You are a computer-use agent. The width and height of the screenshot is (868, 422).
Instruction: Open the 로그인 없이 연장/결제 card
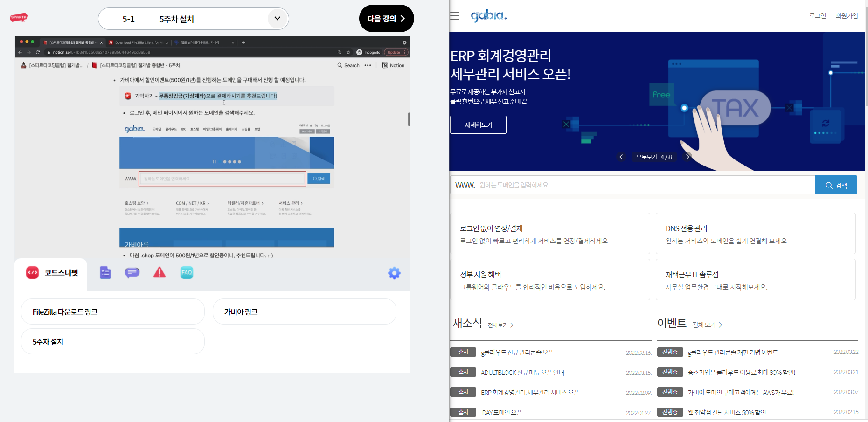coord(550,234)
